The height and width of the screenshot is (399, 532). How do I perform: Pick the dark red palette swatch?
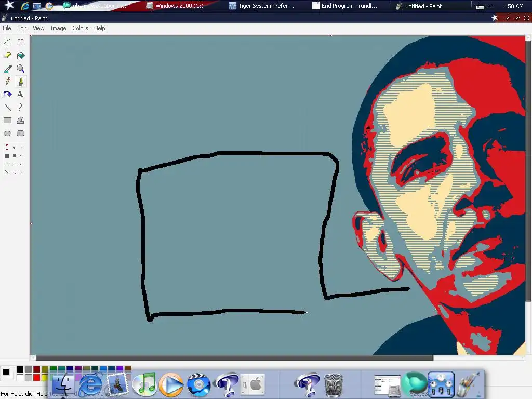pyautogui.click(x=37, y=369)
